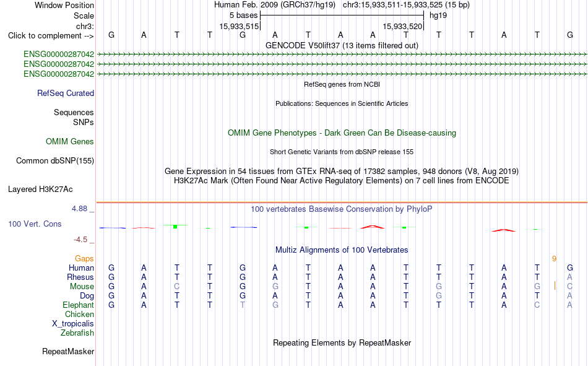Screen dimensions: 588x366
Task: Select the 'X_tropicalis' species label
Action: click(x=73, y=324)
